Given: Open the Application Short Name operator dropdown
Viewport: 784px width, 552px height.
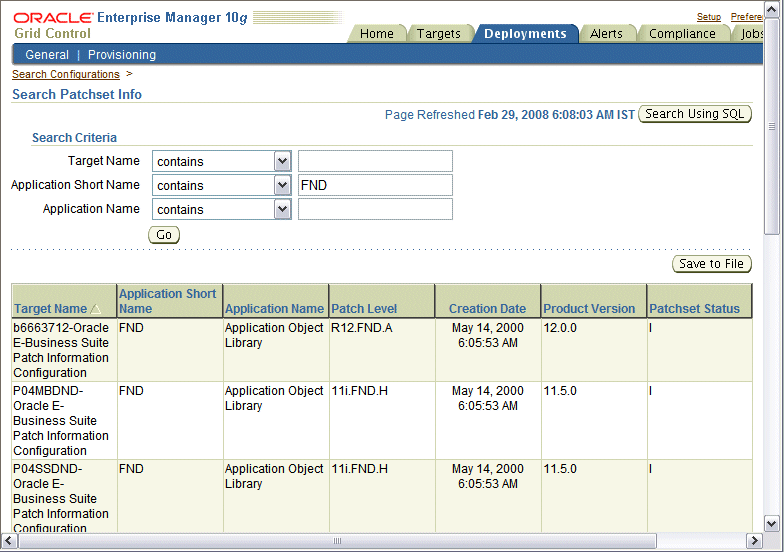Looking at the screenshot, I should coord(282,186).
